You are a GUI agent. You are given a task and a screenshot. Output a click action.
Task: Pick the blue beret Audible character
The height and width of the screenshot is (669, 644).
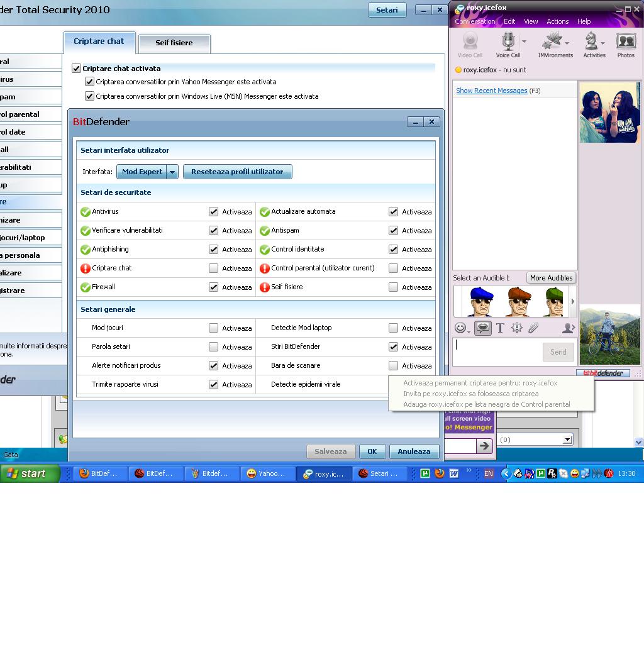point(481,302)
